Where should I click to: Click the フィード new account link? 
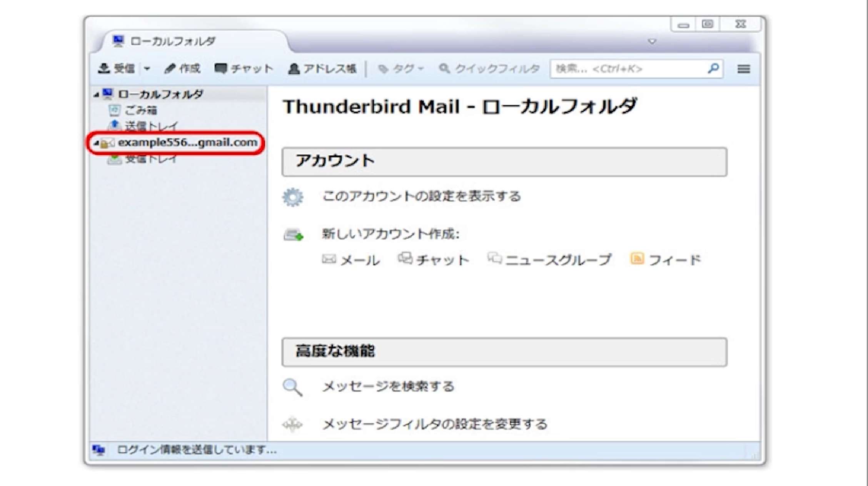675,260
